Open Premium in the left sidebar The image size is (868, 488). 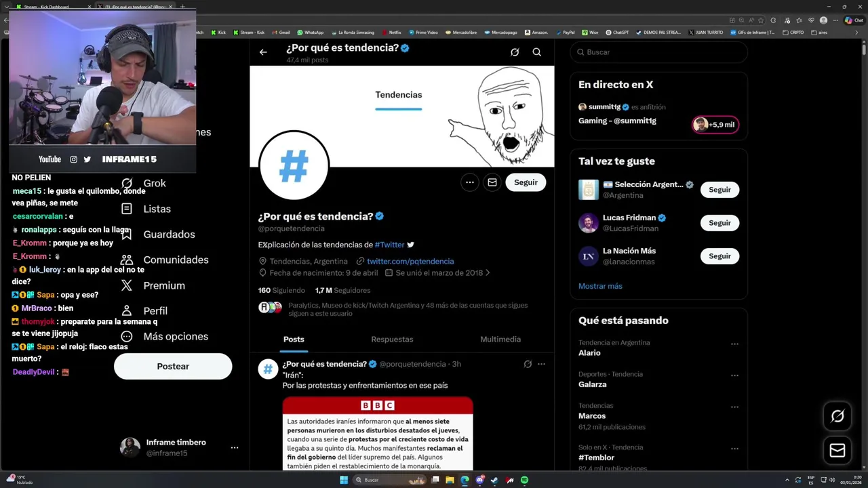(x=153, y=285)
